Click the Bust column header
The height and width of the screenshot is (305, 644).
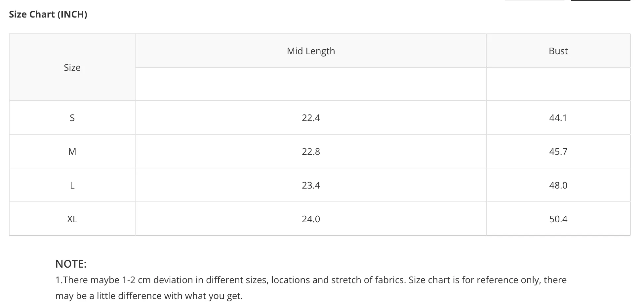pos(558,51)
